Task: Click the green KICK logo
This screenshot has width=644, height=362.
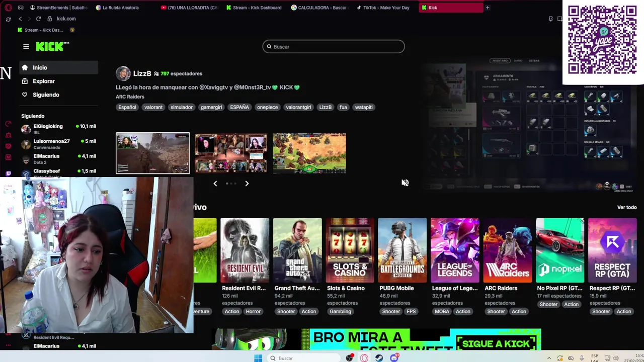Action: coord(52,46)
